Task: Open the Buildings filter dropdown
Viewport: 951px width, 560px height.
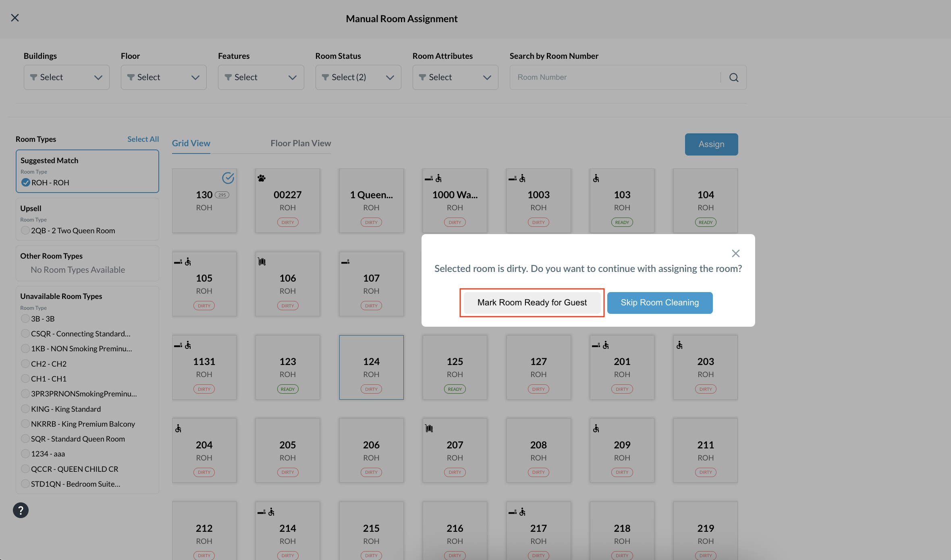Action: point(66,77)
